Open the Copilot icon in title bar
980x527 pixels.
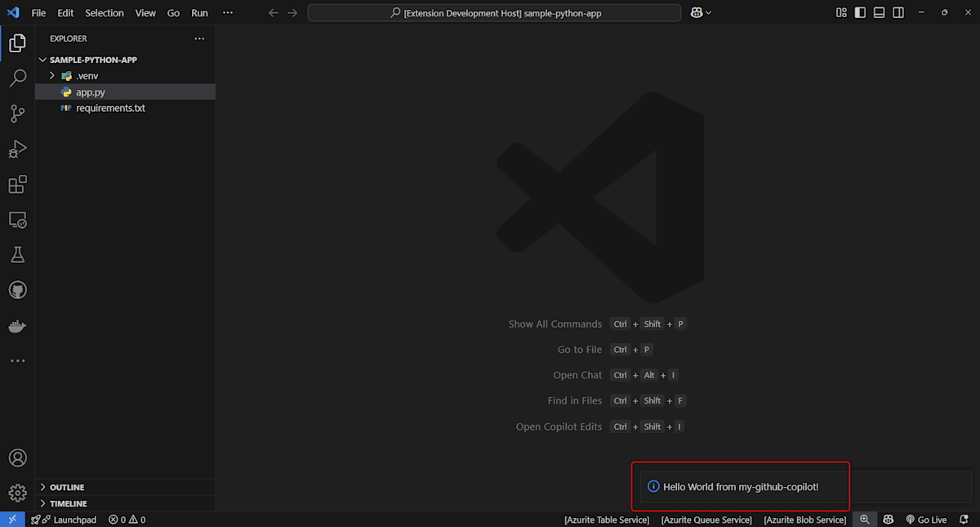(x=697, y=13)
